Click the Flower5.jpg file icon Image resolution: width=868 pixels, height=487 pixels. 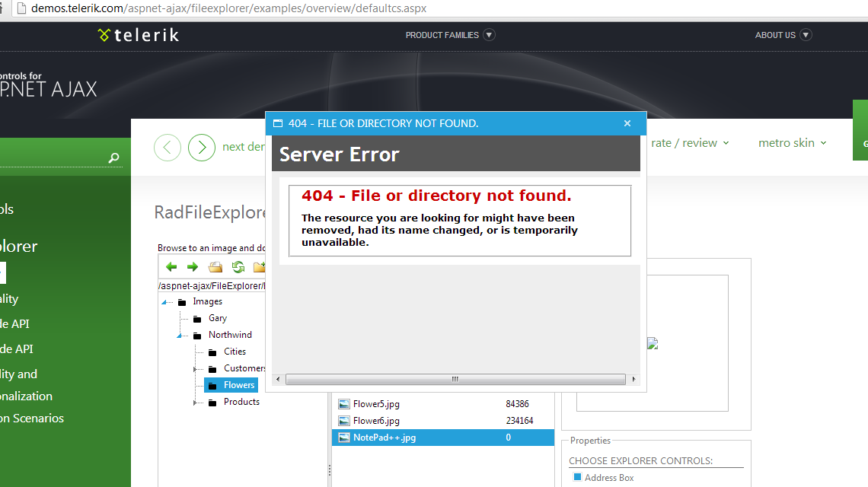click(344, 404)
